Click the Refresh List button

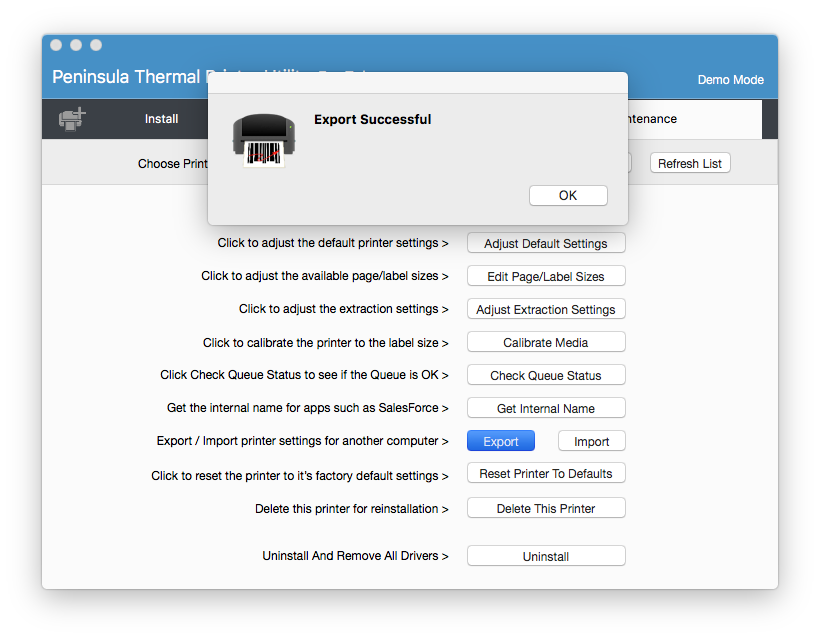(690, 163)
